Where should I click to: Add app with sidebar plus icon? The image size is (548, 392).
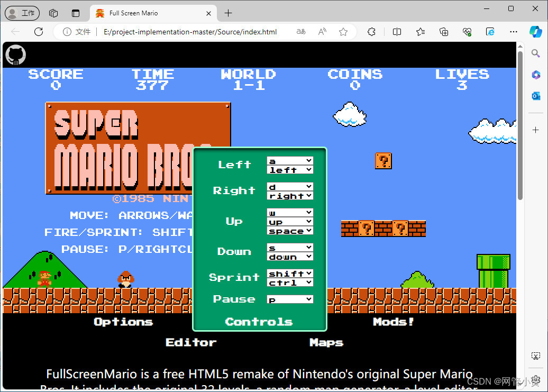coord(535,130)
